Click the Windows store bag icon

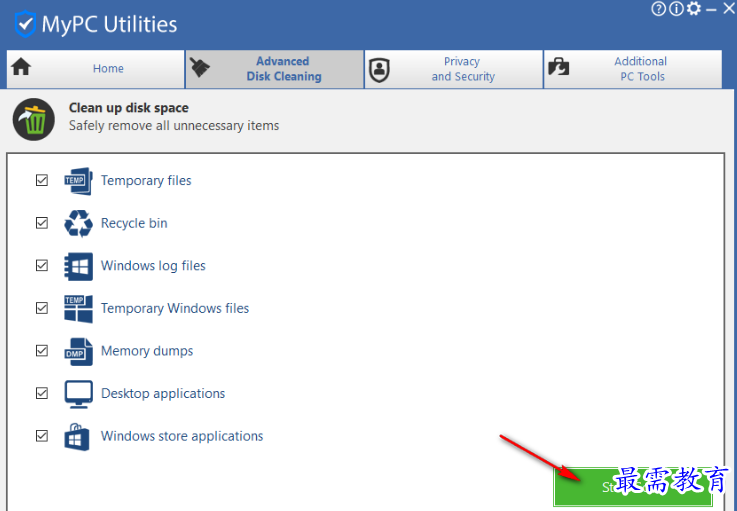coord(77,437)
